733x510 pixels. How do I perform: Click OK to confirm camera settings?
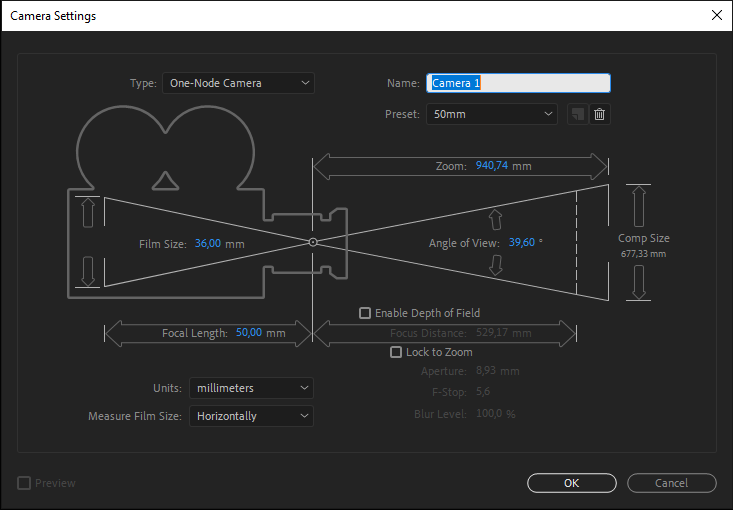[x=572, y=483]
